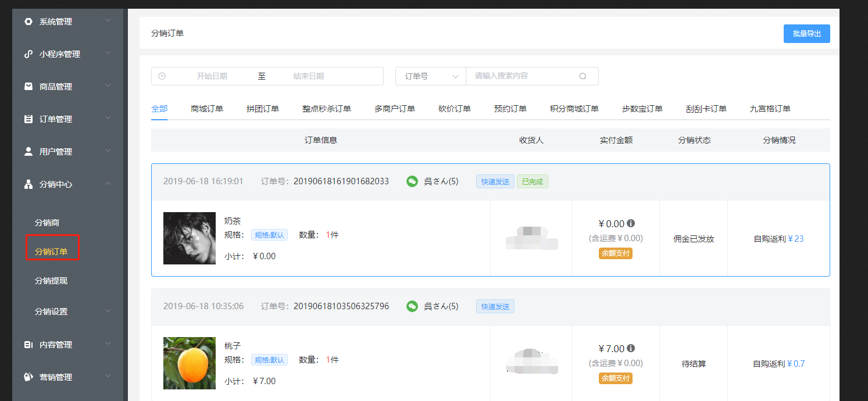Click info icon next to ¥0.00 amount
The width and height of the screenshot is (868, 401).
point(631,223)
